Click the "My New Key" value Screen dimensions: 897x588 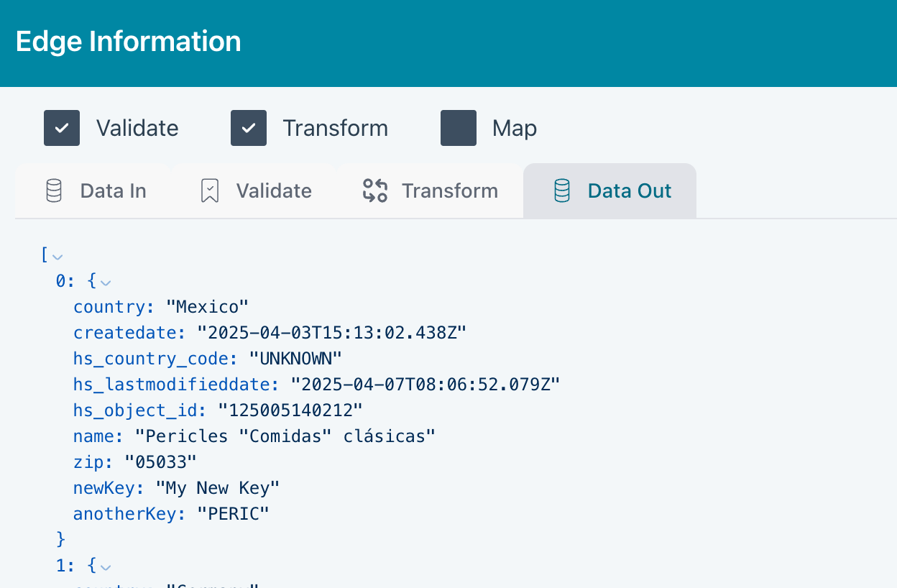(x=217, y=488)
